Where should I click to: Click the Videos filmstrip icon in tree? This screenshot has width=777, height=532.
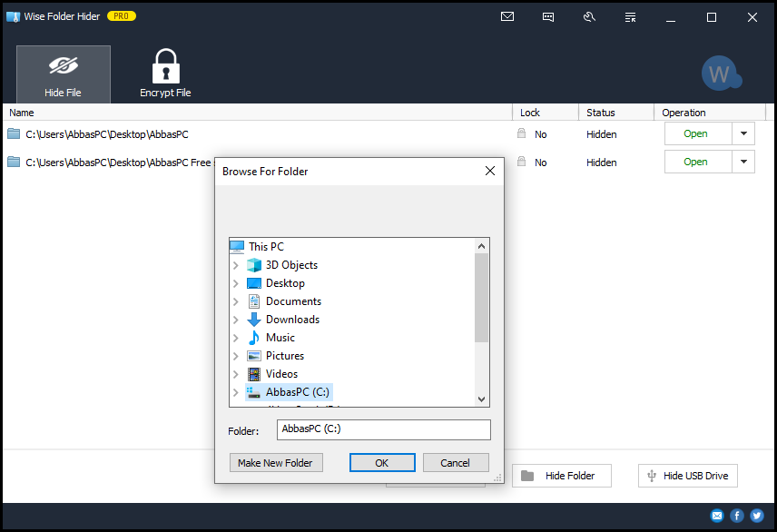point(254,374)
